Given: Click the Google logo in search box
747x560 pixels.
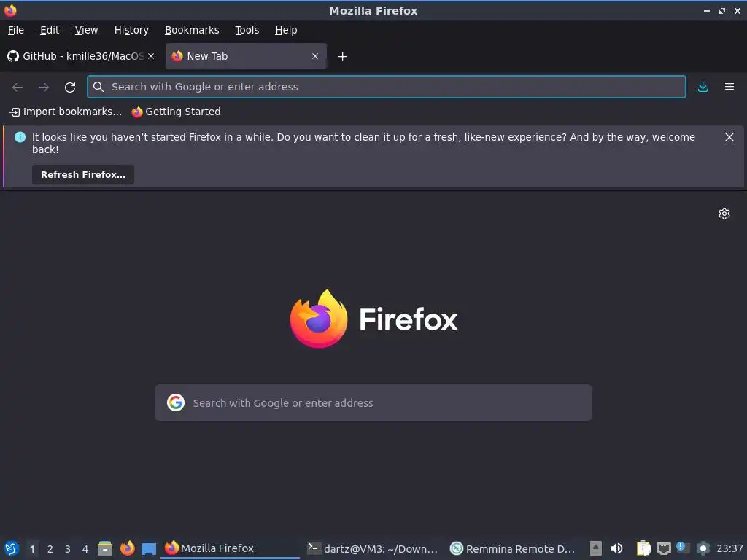Looking at the screenshot, I should click(x=176, y=402).
